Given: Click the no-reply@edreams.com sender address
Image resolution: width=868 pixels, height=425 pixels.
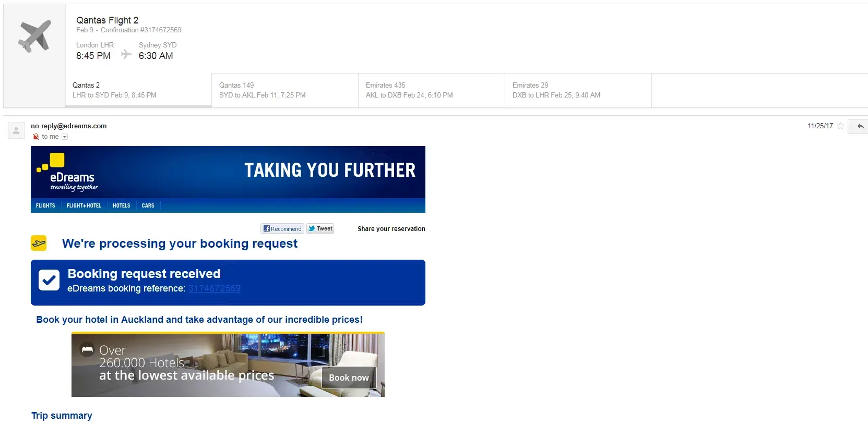Looking at the screenshot, I should point(69,126).
